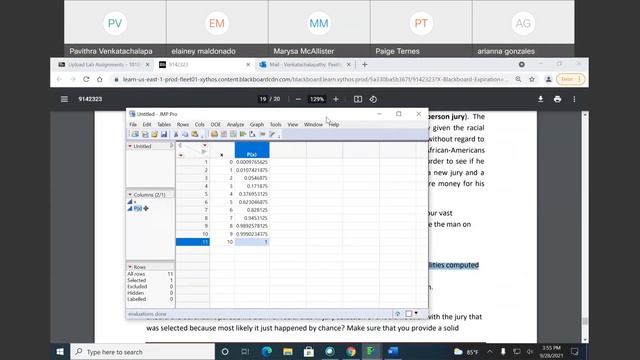Click the fit to page icon in PDF toolbar
This screenshot has height=360, width=640.
[358, 99]
